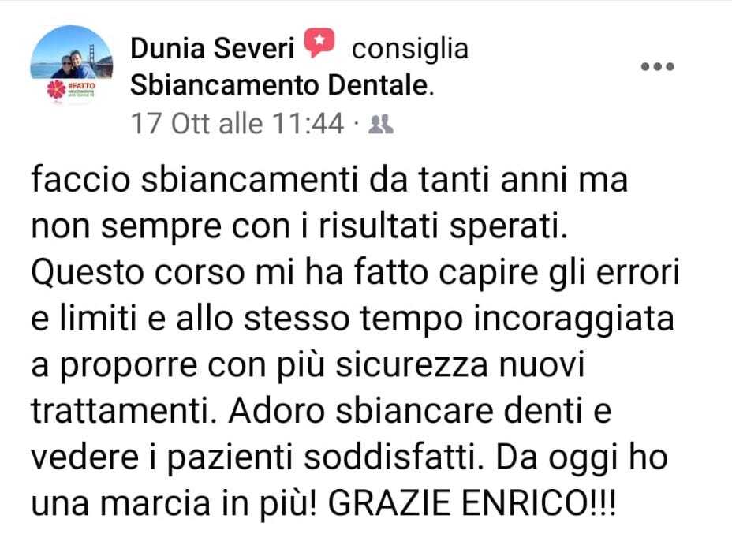Click the friends audience icon beside timestamp
The width and height of the screenshot is (732, 560).
(380, 124)
